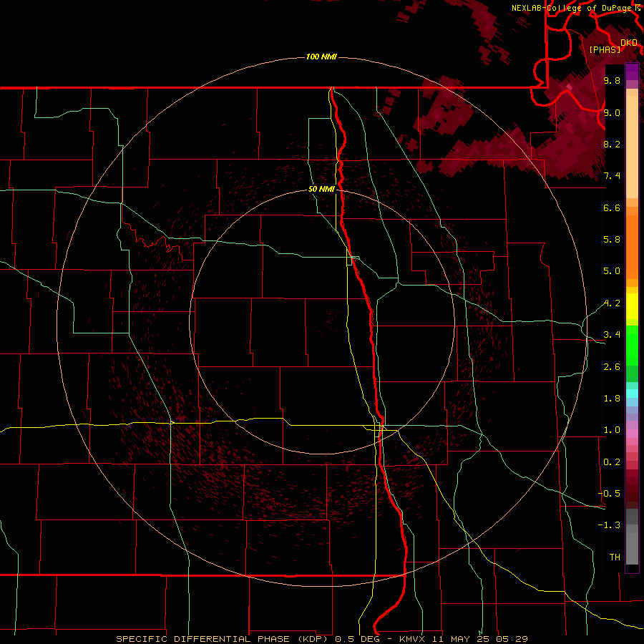The height and width of the screenshot is (644, 644).
Task: Select the 0.2 value on the scale
Action: pos(612,462)
